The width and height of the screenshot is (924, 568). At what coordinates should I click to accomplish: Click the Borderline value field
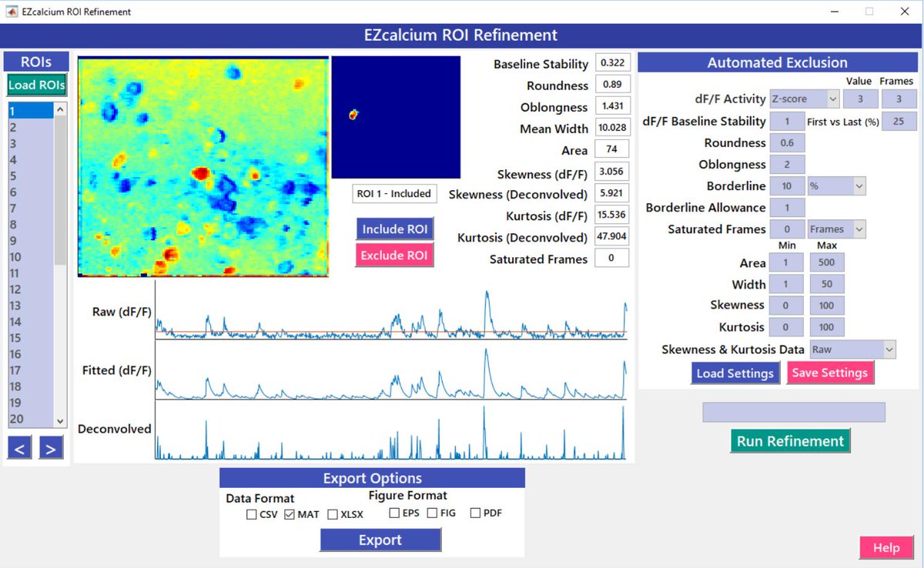(x=788, y=185)
